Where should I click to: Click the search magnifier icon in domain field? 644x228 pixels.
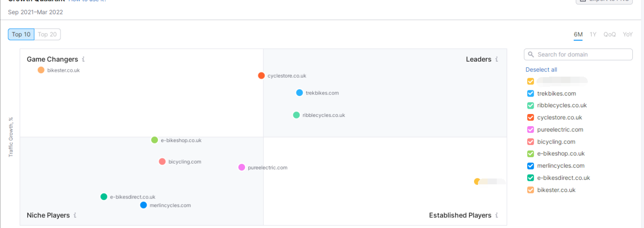coord(531,54)
